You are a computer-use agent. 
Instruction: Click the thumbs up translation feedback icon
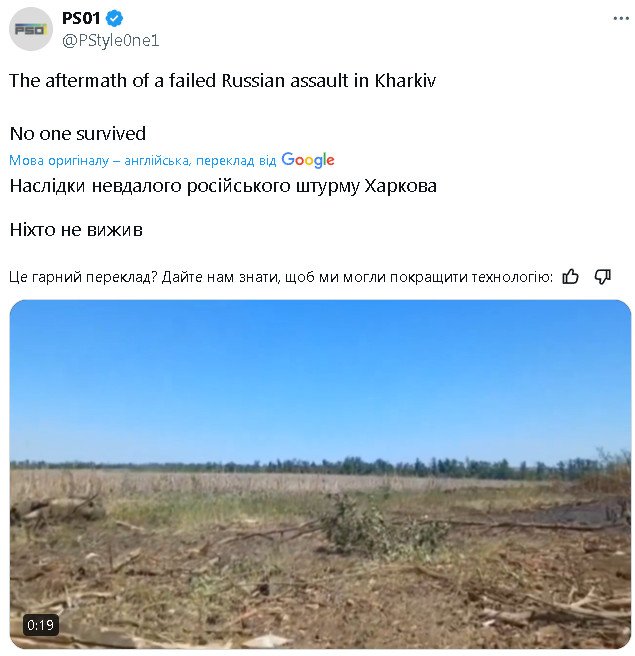point(571,277)
